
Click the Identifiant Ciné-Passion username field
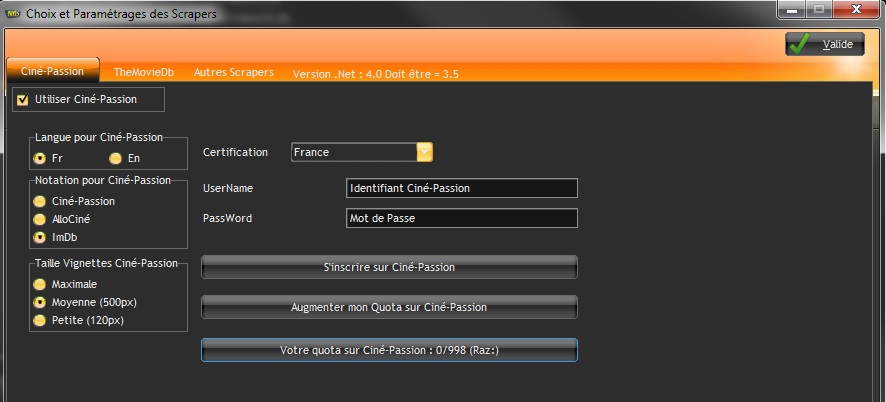(x=462, y=188)
